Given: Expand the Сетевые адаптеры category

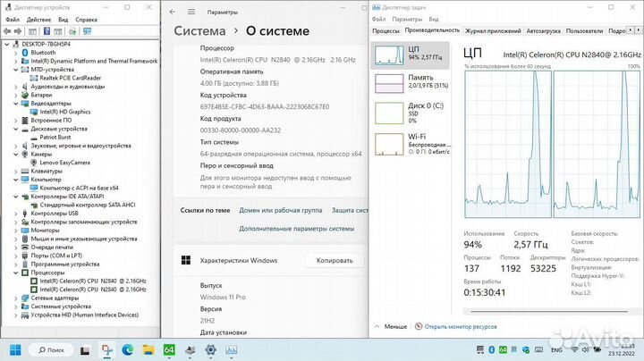Looking at the screenshot, I should click(x=15, y=298).
